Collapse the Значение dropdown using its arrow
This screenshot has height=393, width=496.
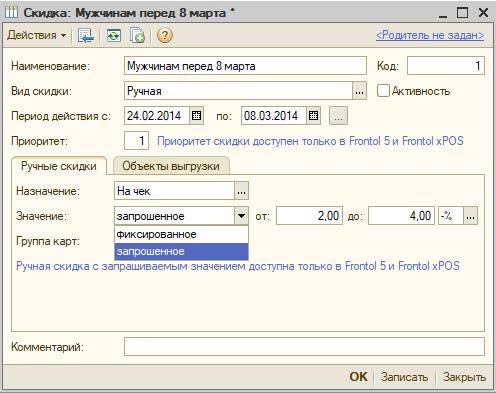click(241, 216)
